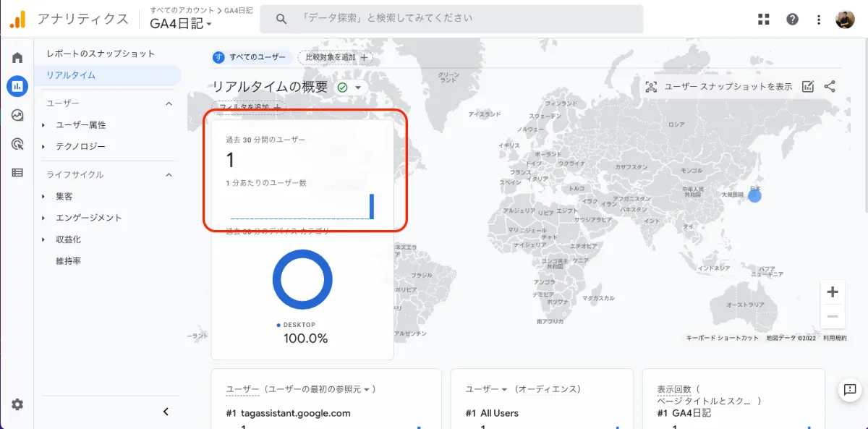Collapse the ユーザー section in sidebar
868x429 pixels.
(x=169, y=103)
